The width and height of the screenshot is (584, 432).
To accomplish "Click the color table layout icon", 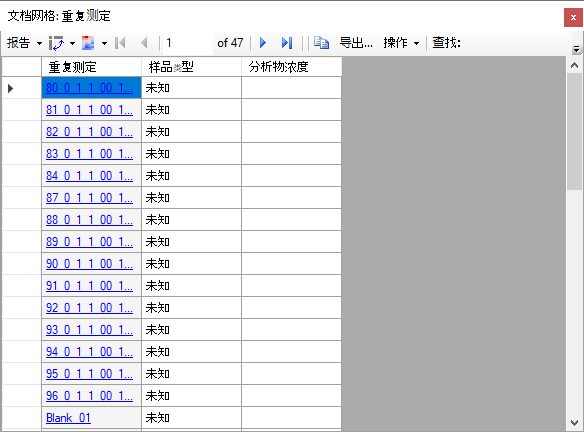I will 88,43.
